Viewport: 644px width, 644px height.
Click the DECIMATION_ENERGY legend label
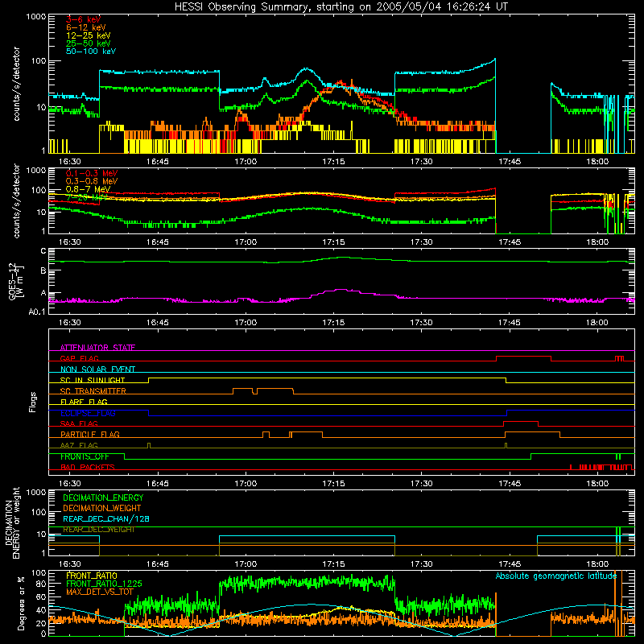click(x=103, y=497)
